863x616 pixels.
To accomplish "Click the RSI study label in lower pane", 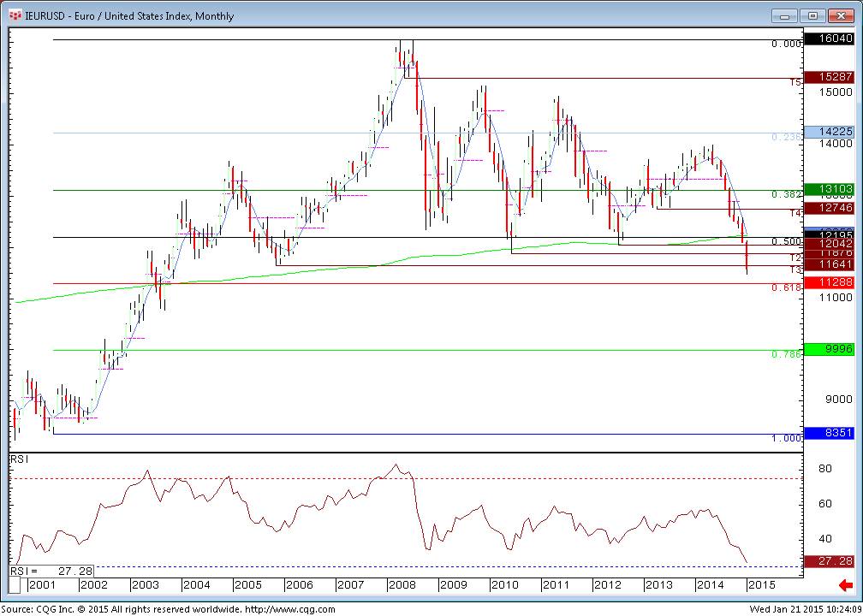I will [19, 459].
